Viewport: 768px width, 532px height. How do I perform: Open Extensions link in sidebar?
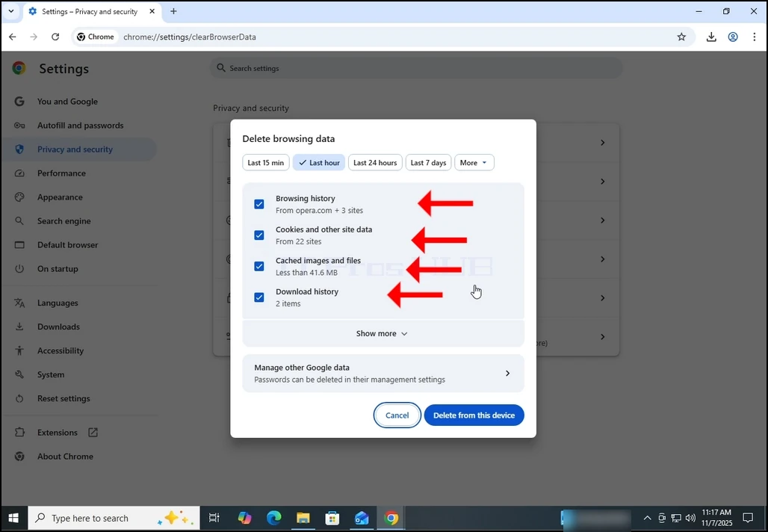(x=58, y=433)
